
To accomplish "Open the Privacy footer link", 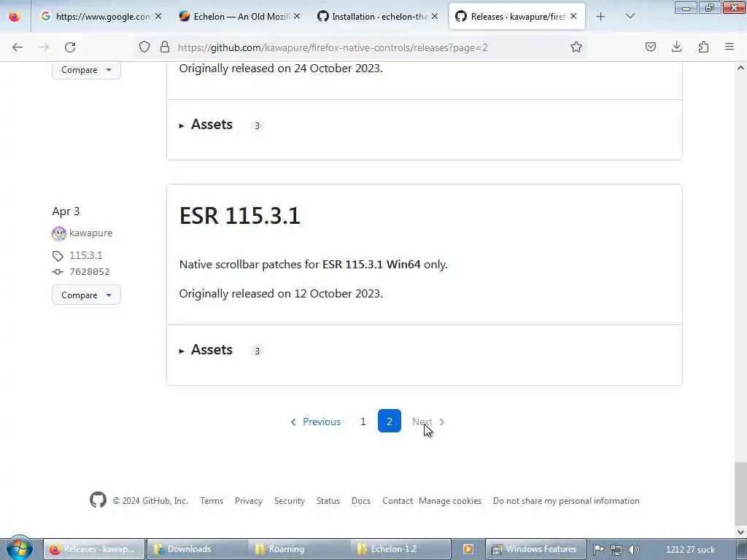I will point(249,501).
